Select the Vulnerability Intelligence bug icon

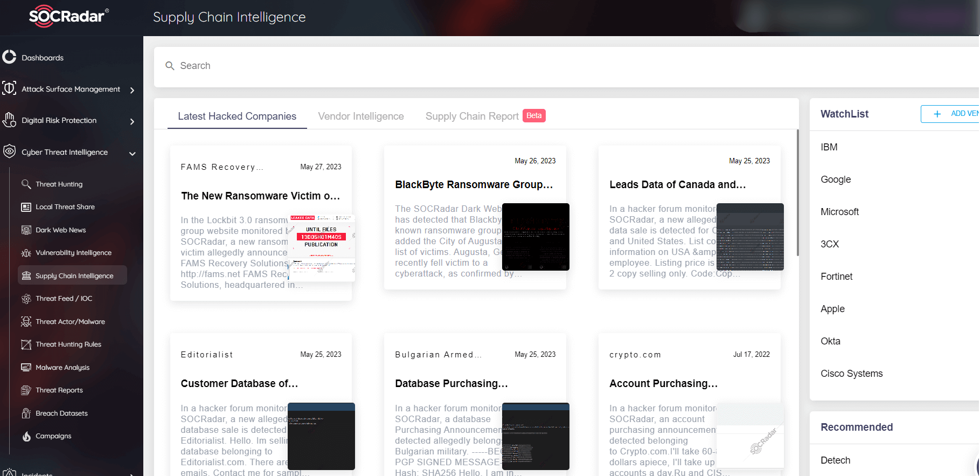coord(26,253)
